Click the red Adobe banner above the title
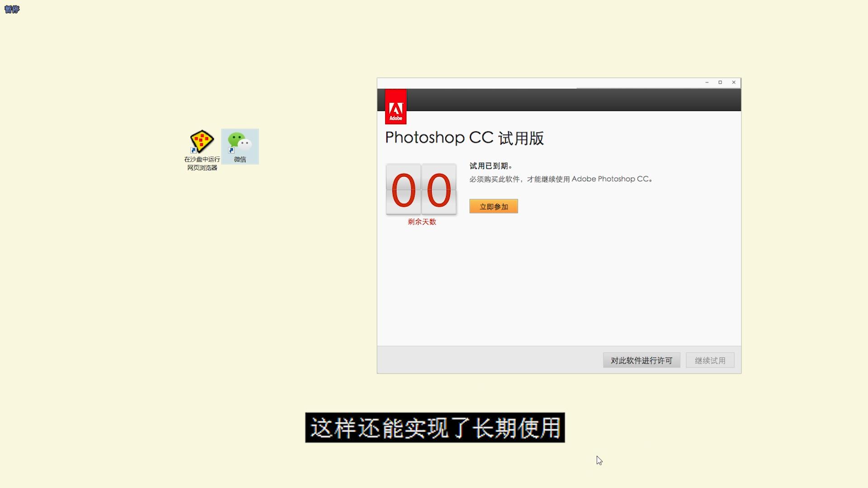This screenshot has height=488, width=868. [396, 106]
